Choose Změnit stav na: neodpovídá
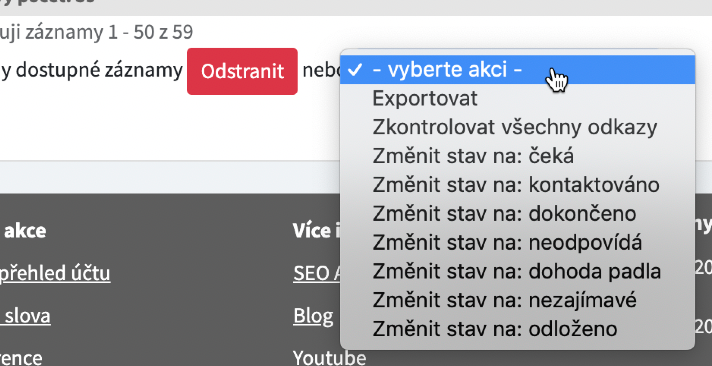 pyautogui.click(x=517, y=242)
